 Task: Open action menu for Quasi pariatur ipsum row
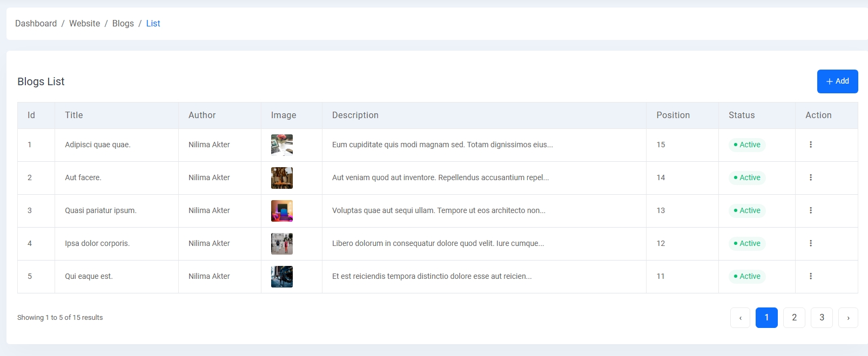[811, 210]
